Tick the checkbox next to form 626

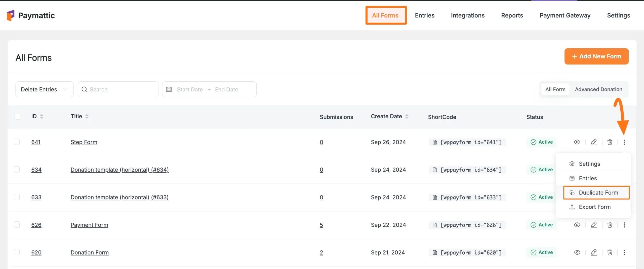coord(17,224)
